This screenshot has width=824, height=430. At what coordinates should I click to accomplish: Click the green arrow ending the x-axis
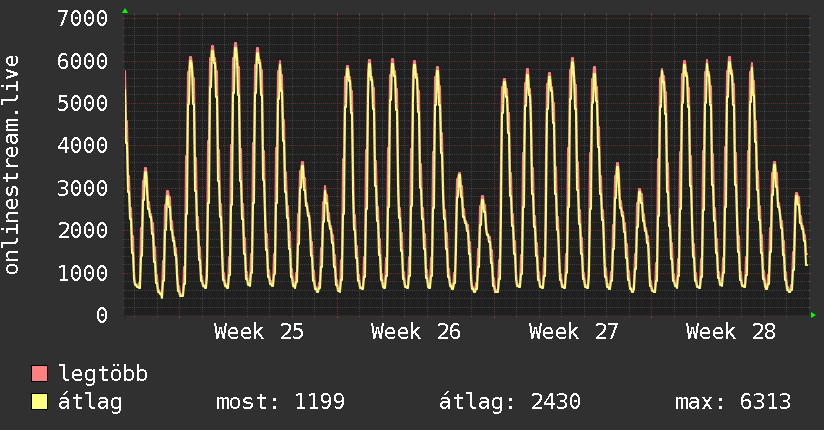coord(813,315)
